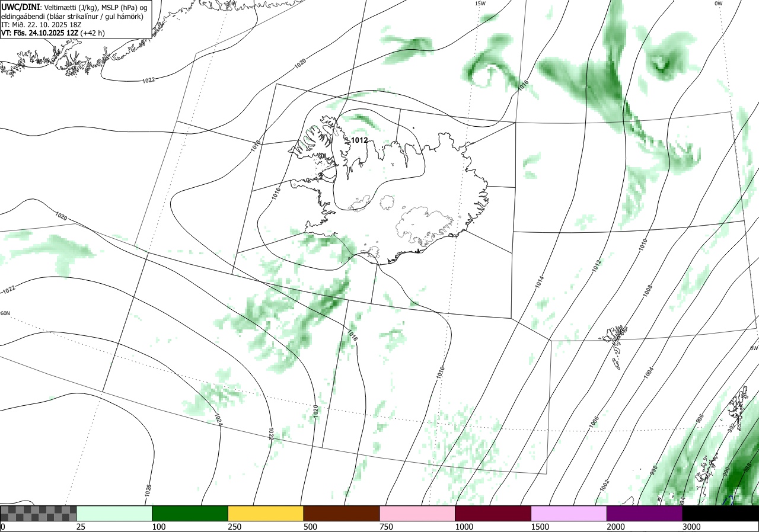Click the legend value label 250

click(x=235, y=527)
